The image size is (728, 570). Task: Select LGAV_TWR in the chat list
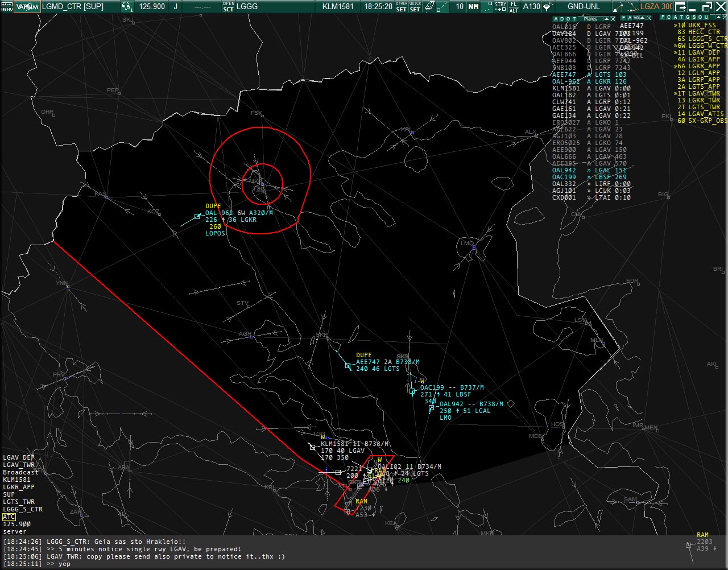coord(19,465)
